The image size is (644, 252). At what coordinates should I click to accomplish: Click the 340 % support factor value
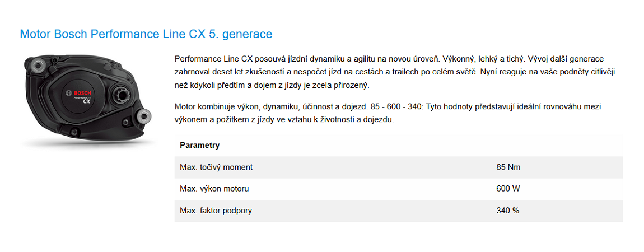click(x=508, y=211)
